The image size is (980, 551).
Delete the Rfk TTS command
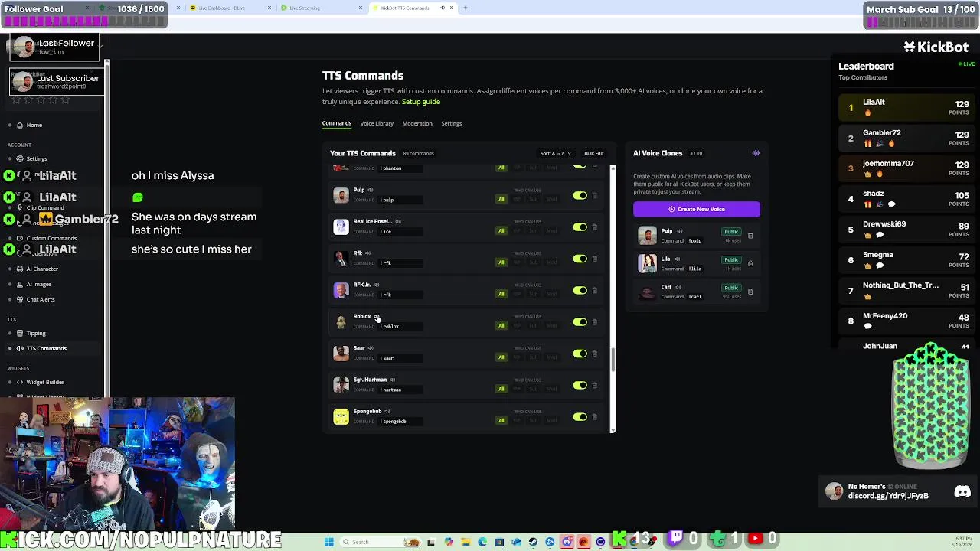[x=595, y=259]
